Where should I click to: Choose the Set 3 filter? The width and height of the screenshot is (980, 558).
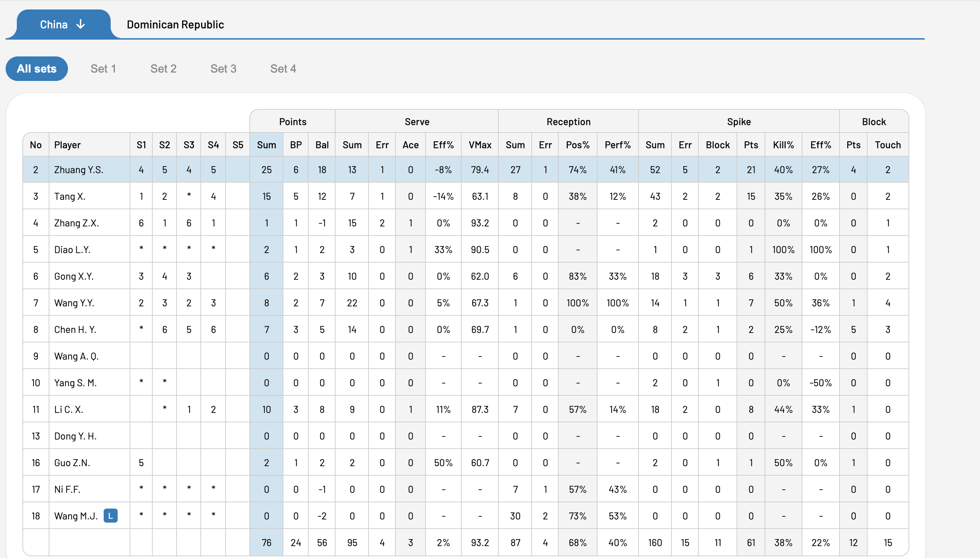pos(223,69)
